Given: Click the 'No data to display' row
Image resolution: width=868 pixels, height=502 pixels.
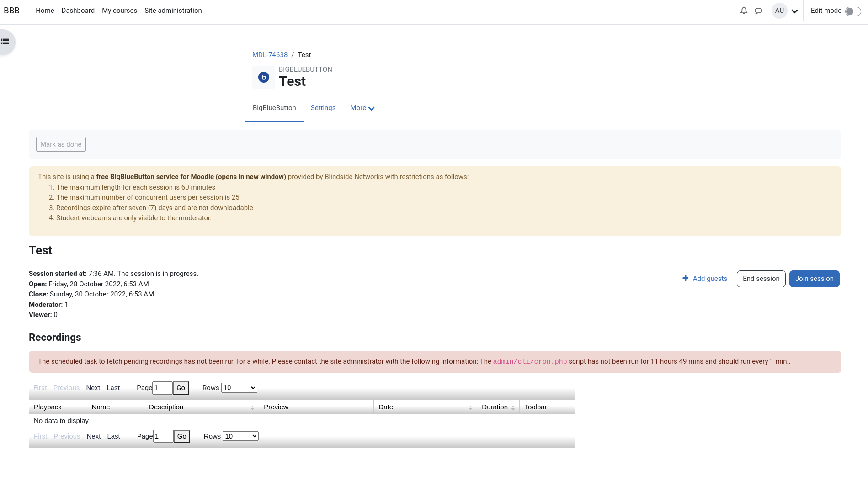Looking at the screenshot, I should 302,421.
